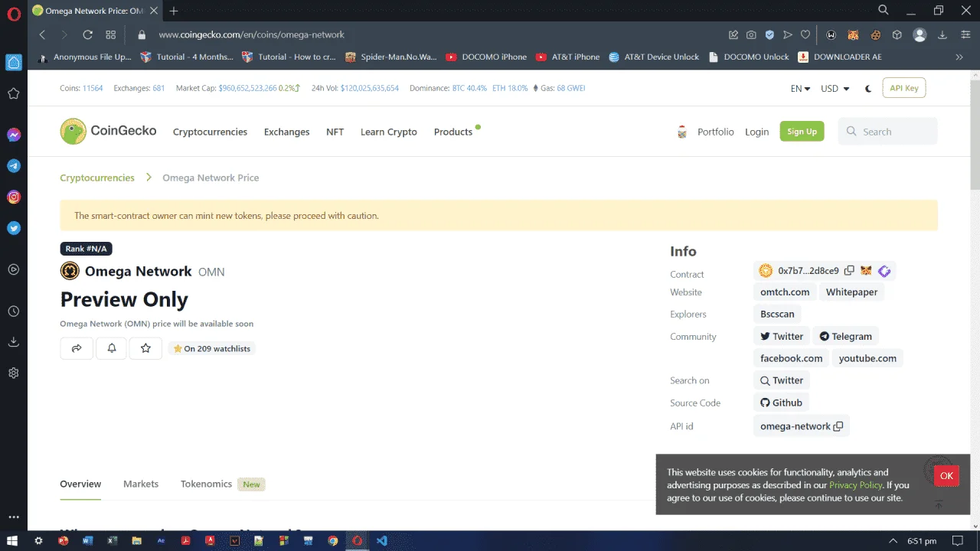Switch to the Tokenomics tab
This screenshot has height=551, width=980.
(206, 484)
